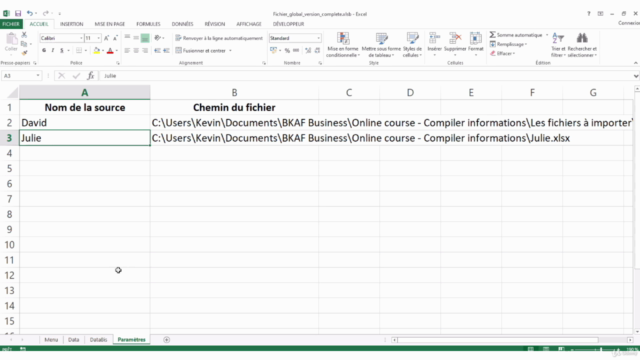Apply the format painter brush
This screenshot has width=640, height=360.
coord(24,53)
